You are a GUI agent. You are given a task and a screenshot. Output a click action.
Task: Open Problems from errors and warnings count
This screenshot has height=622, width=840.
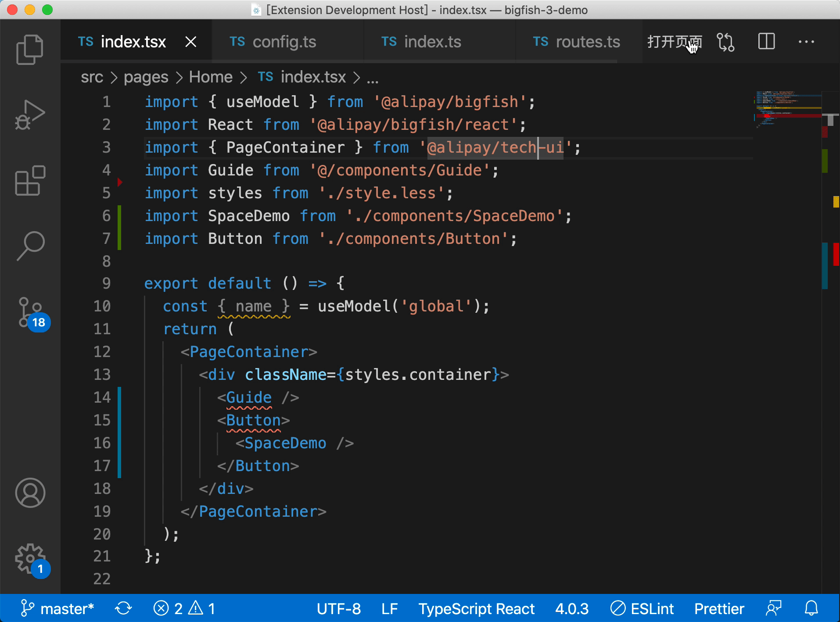pyautogui.click(x=184, y=608)
